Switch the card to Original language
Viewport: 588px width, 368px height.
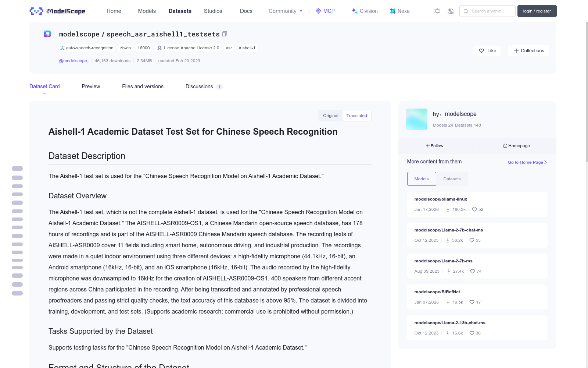[x=330, y=116]
